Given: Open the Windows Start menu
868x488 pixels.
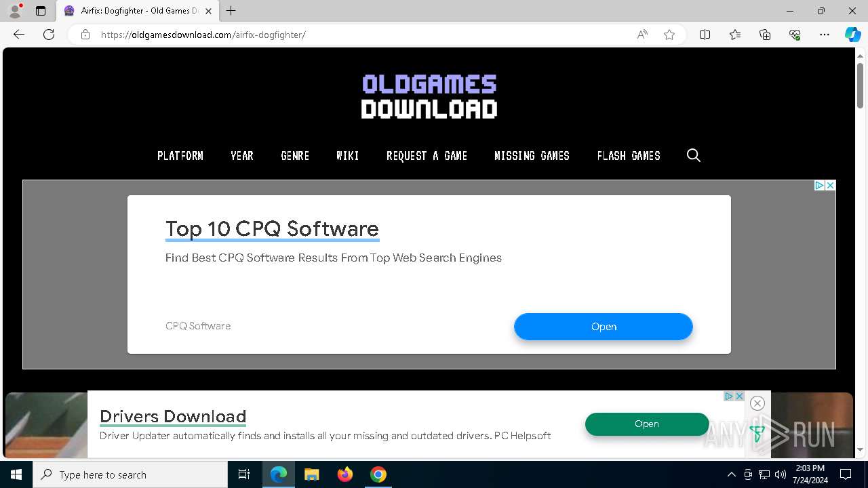Looking at the screenshot, I should (x=16, y=474).
